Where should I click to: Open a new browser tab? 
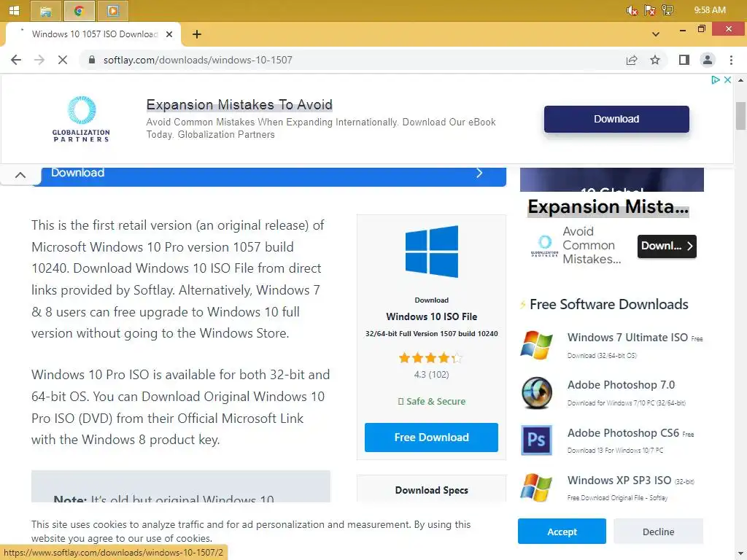pyautogui.click(x=197, y=34)
